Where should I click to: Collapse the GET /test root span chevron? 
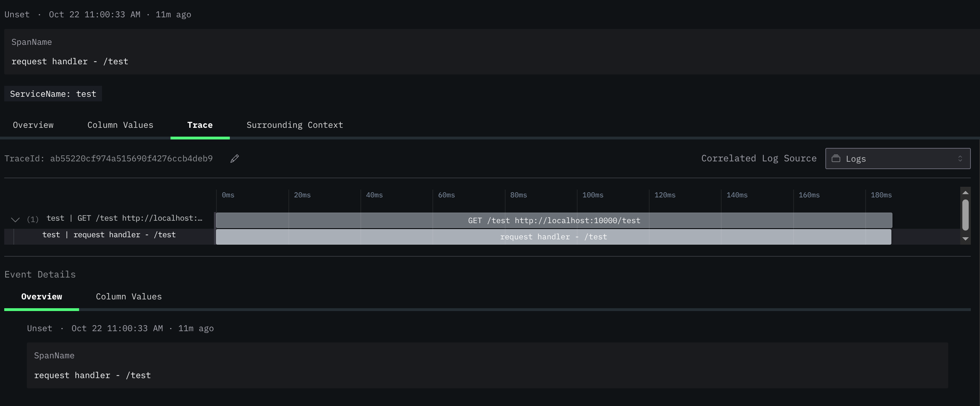(15, 219)
